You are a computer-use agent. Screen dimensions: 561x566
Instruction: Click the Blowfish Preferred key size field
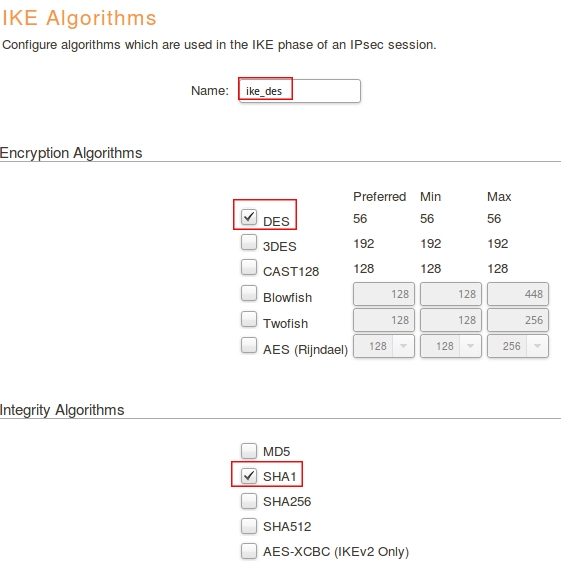click(x=384, y=294)
